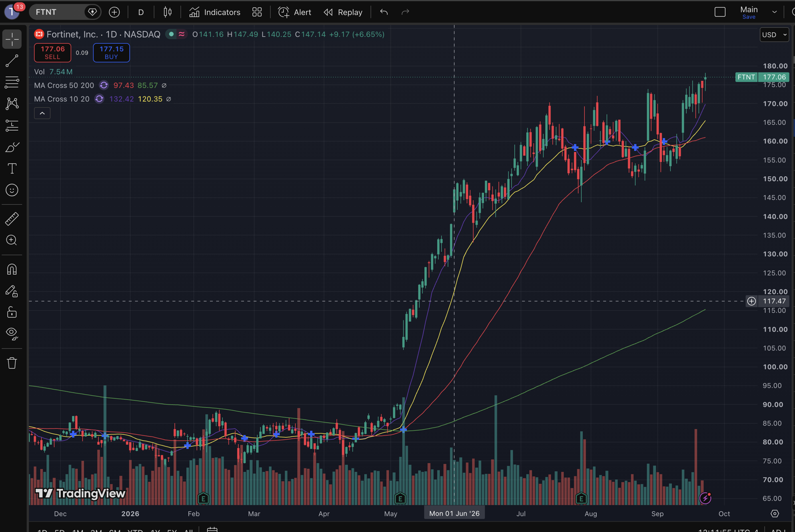The height and width of the screenshot is (532, 795).
Task: Click the Mon 01 Jun '26 date label
Action: click(454, 513)
